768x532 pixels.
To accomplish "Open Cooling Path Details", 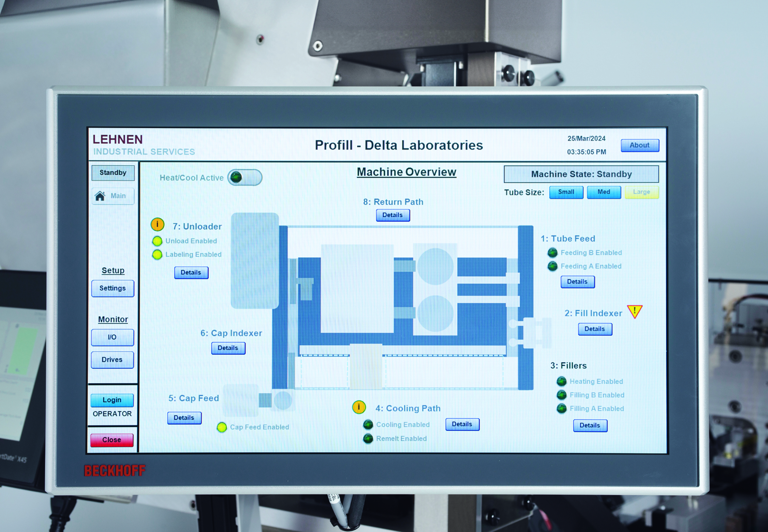I will (462, 424).
